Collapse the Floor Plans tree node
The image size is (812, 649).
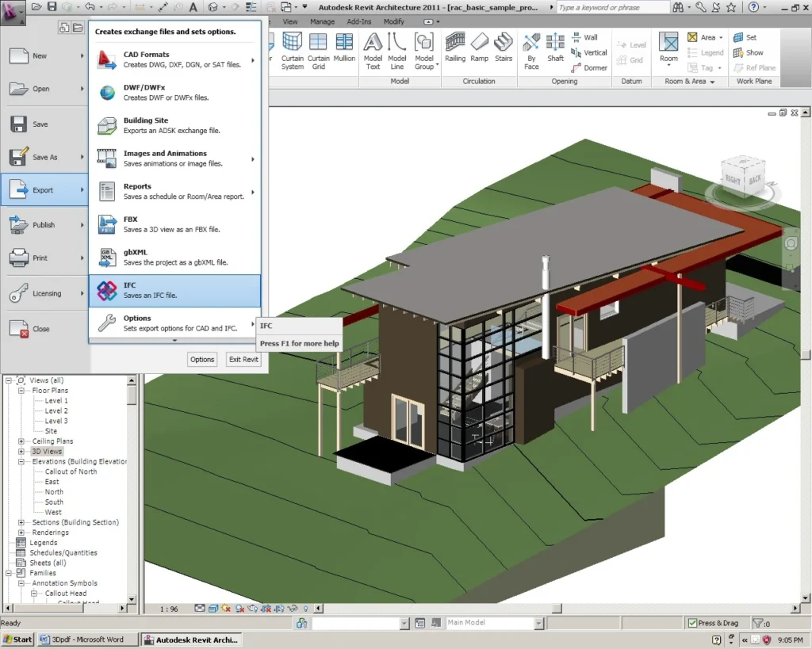point(21,391)
